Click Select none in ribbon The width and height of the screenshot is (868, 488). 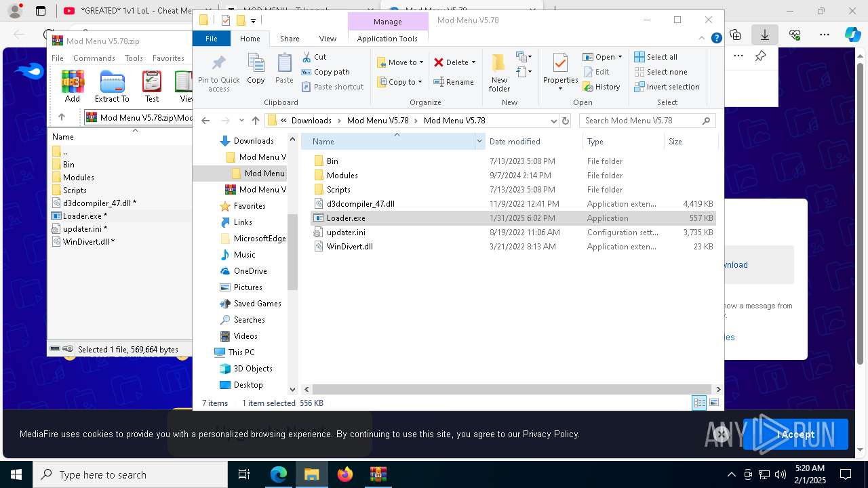pos(660,72)
